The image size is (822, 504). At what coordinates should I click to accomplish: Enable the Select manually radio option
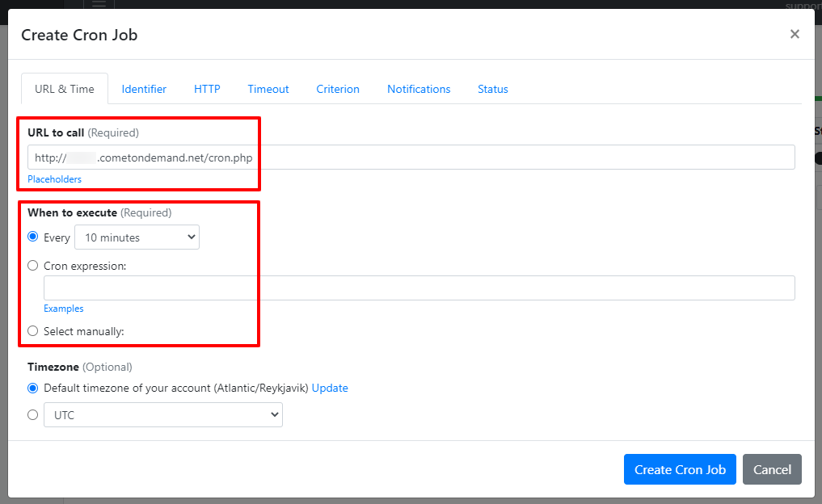[33, 330]
